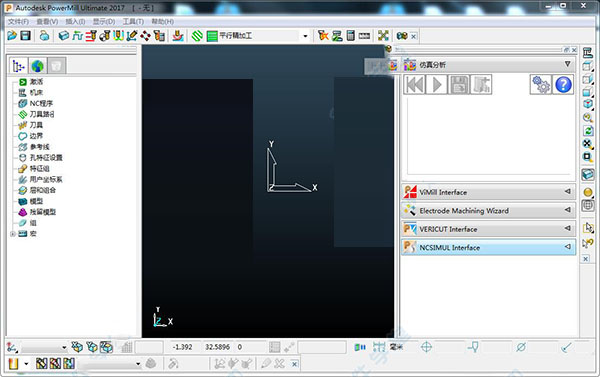This screenshot has width=600, height=377.
Task: Expand the ViMill Interface panel
Action: (x=489, y=192)
